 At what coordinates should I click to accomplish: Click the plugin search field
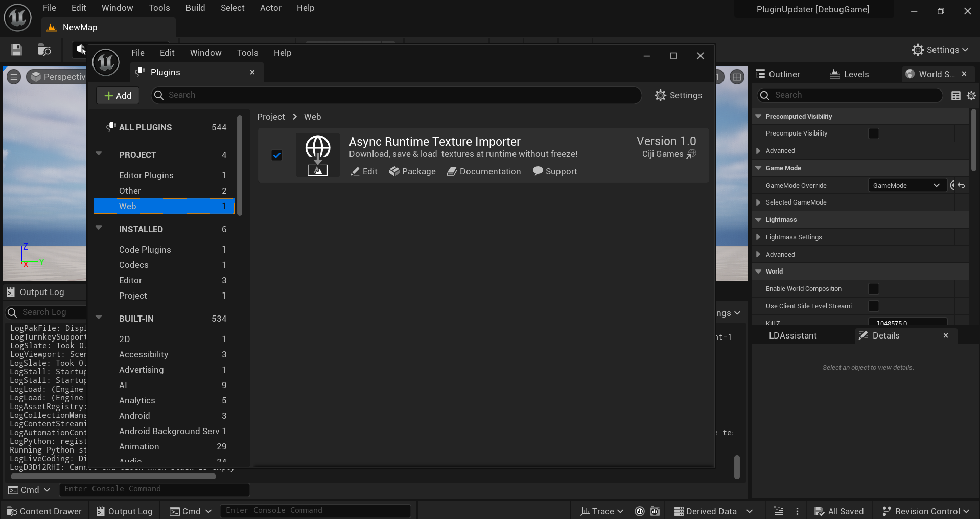[396, 95]
